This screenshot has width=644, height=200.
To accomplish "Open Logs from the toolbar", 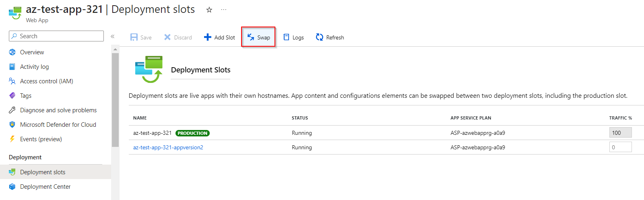I will pos(293,37).
